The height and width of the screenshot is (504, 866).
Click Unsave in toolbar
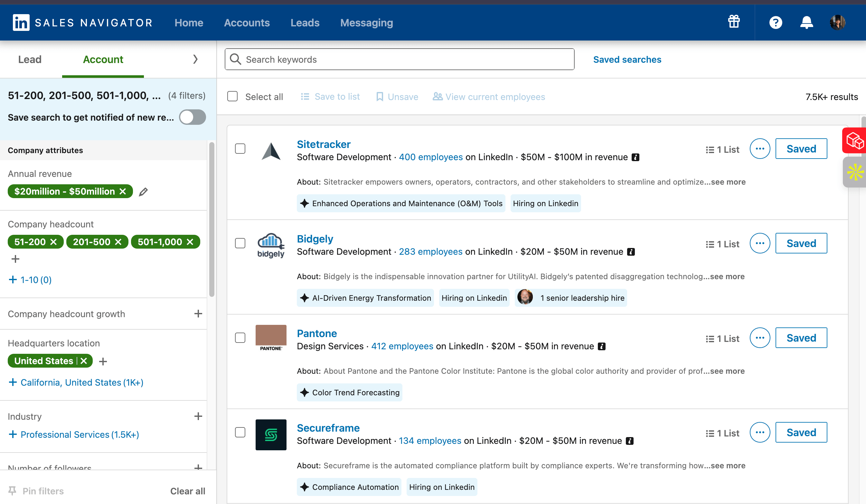(x=397, y=97)
